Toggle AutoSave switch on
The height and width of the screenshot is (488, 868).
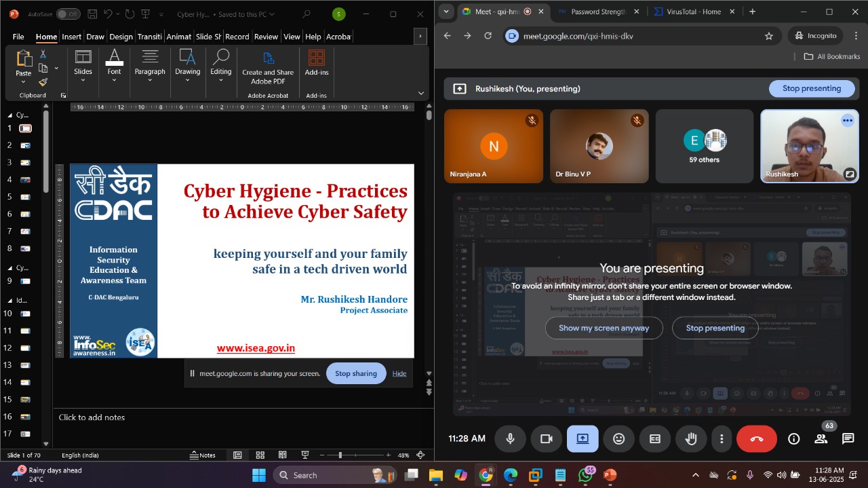tap(68, 14)
